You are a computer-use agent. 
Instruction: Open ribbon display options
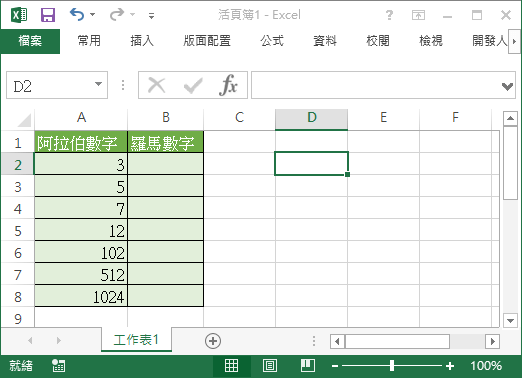coord(418,15)
